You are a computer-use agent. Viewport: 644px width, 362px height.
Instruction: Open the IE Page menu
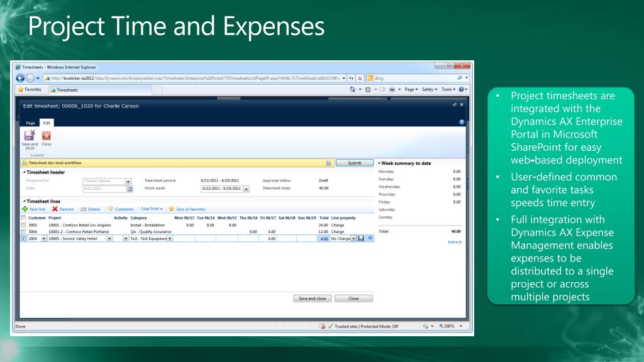coord(411,89)
